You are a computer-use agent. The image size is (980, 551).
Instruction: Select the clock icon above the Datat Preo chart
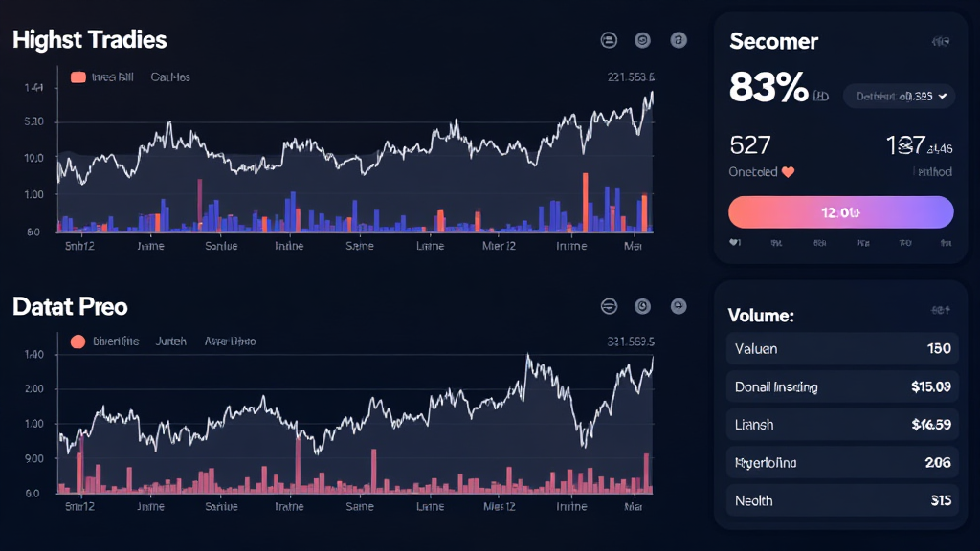(642, 306)
